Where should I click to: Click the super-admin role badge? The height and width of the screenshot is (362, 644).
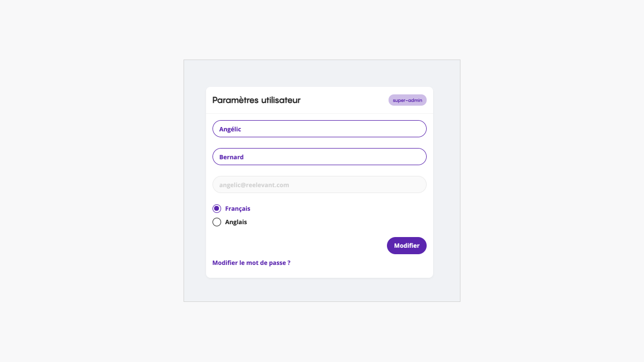(407, 100)
